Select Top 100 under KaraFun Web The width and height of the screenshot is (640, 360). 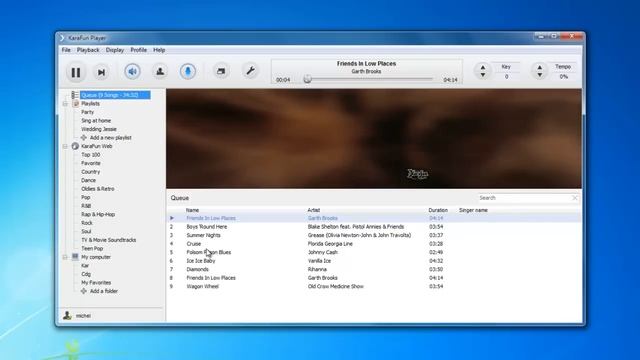click(x=91, y=155)
